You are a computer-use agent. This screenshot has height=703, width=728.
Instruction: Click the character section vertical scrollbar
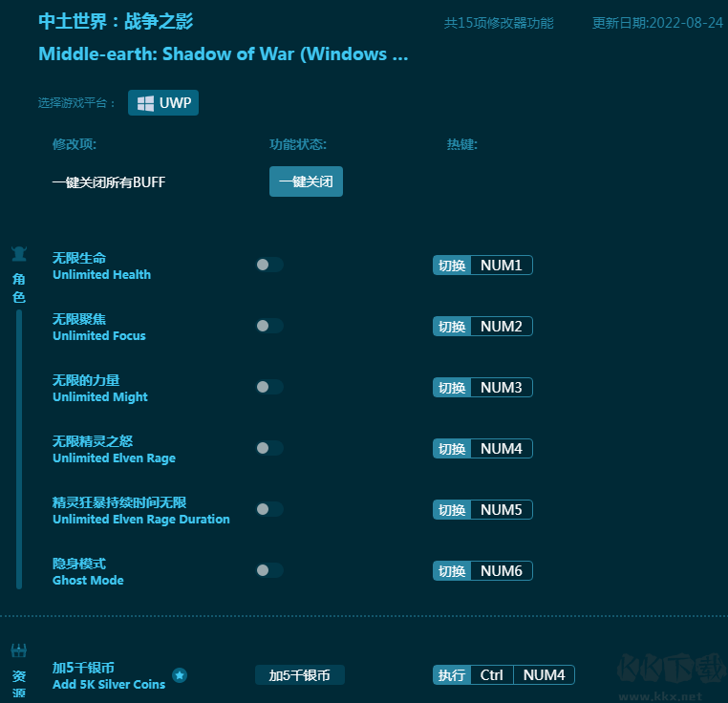19,449
